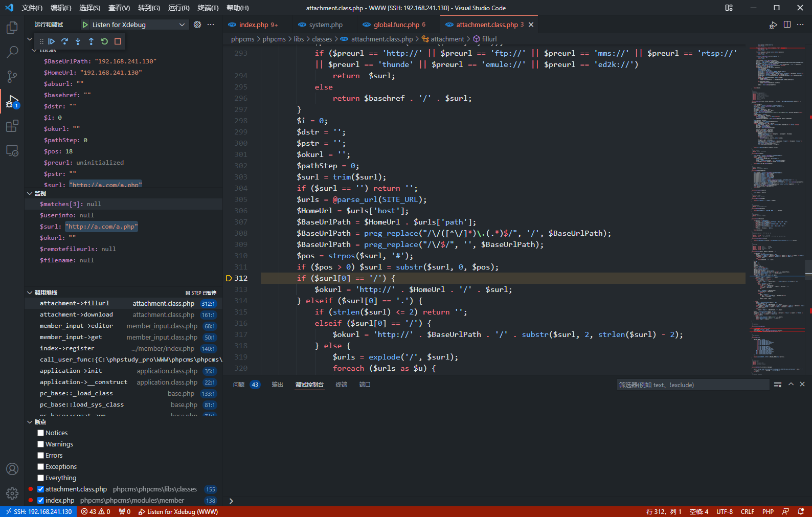Click the SSH: 192.168.241.130 remote indicator
This screenshot has width=812, height=517.
pos(38,511)
